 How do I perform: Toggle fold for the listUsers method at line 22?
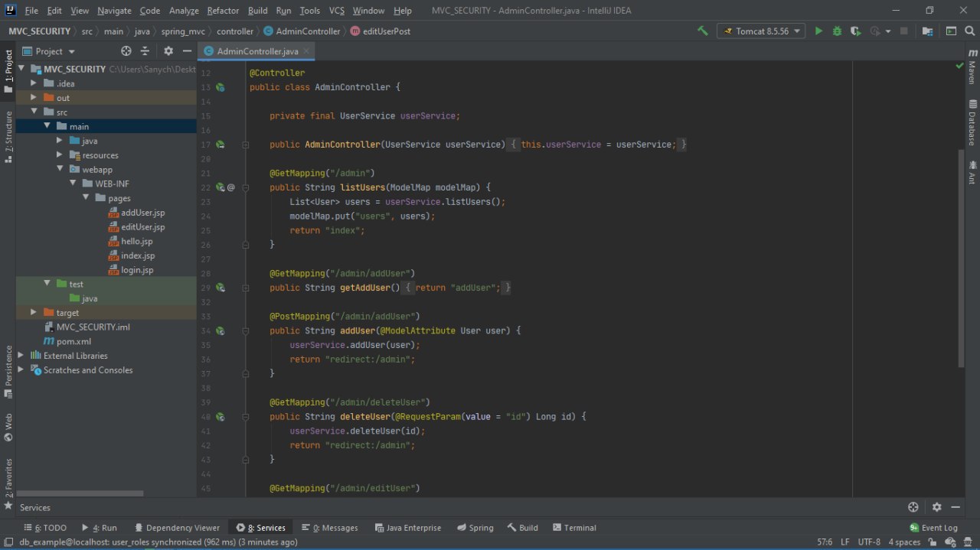click(x=246, y=187)
